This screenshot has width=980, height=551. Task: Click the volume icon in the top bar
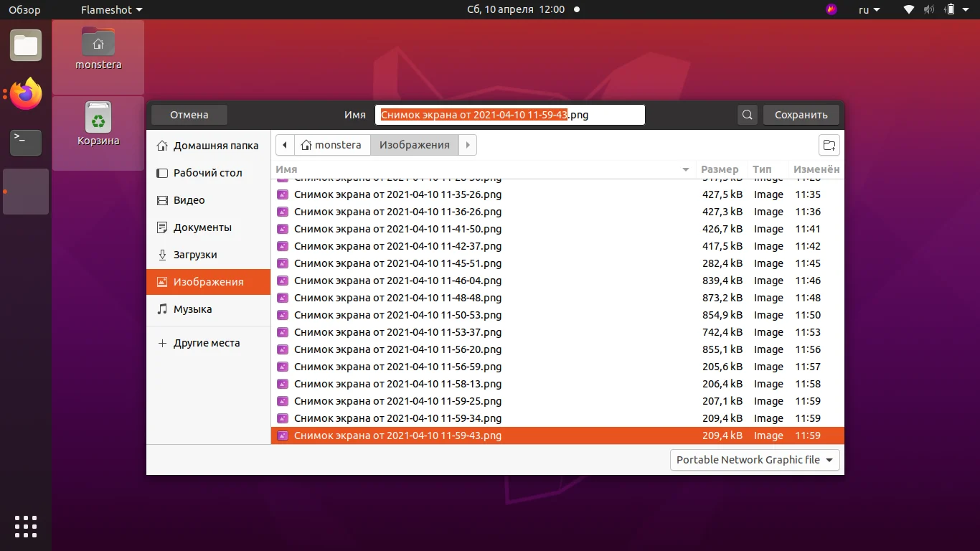pos(928,9)
